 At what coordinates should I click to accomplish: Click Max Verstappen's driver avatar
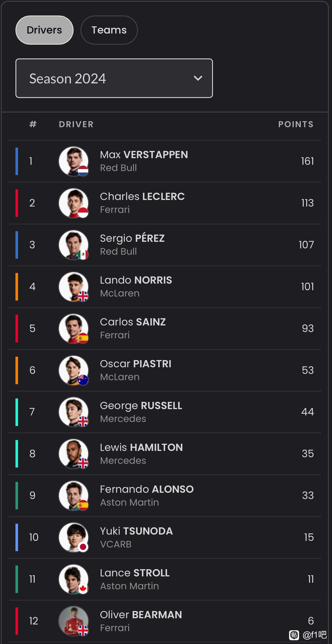(74, 161)
